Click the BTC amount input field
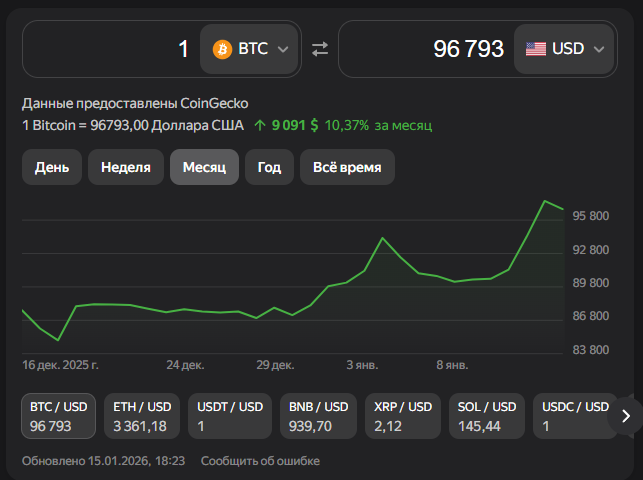643x480 pixels. (x=110, y=48)
